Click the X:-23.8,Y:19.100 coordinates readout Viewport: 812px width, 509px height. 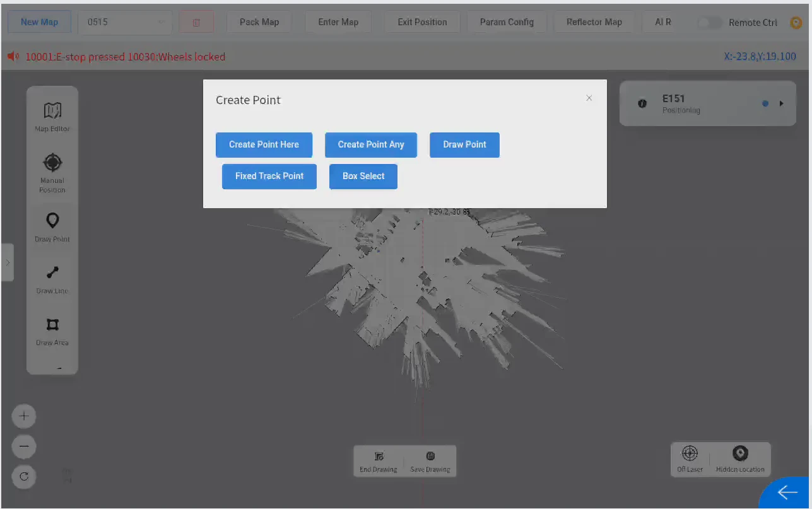pyautogui.click(x=760, y=57)
